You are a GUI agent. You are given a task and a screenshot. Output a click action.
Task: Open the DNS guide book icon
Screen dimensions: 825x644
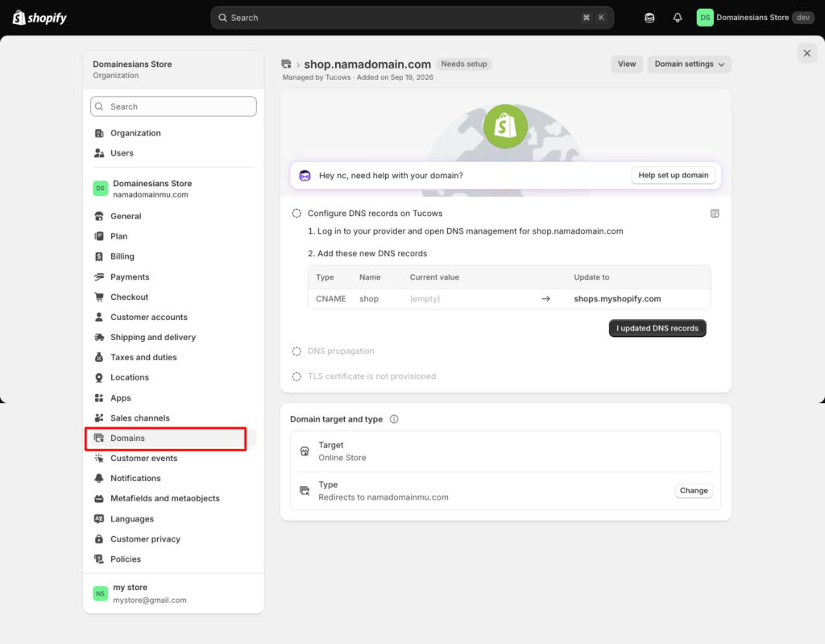pyautogui.click(x=715, y=214)
